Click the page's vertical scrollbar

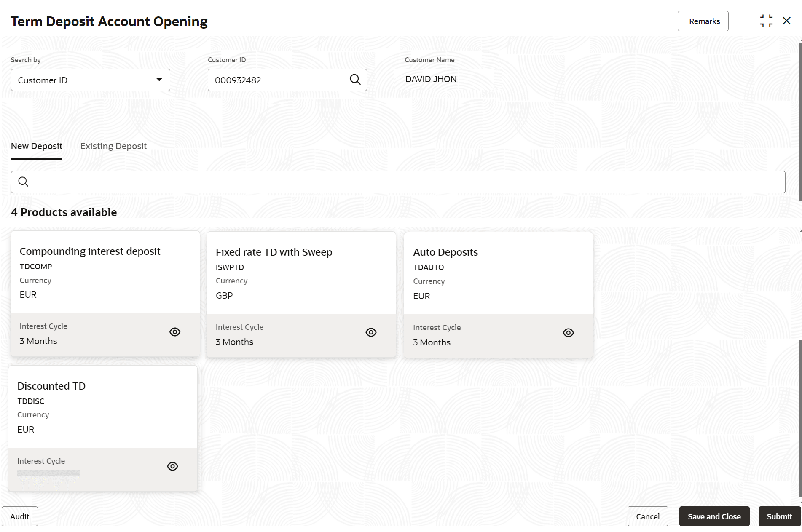click(x=800, y=122)
